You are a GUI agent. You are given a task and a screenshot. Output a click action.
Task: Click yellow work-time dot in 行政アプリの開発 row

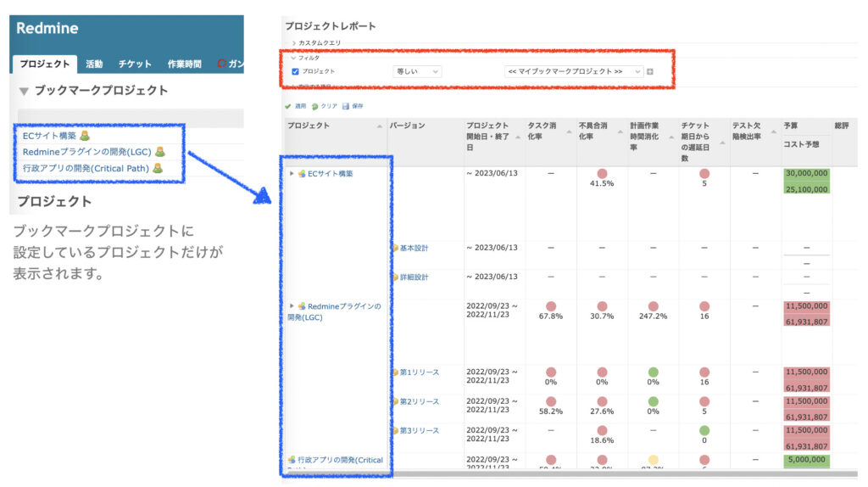pos(654,460)
